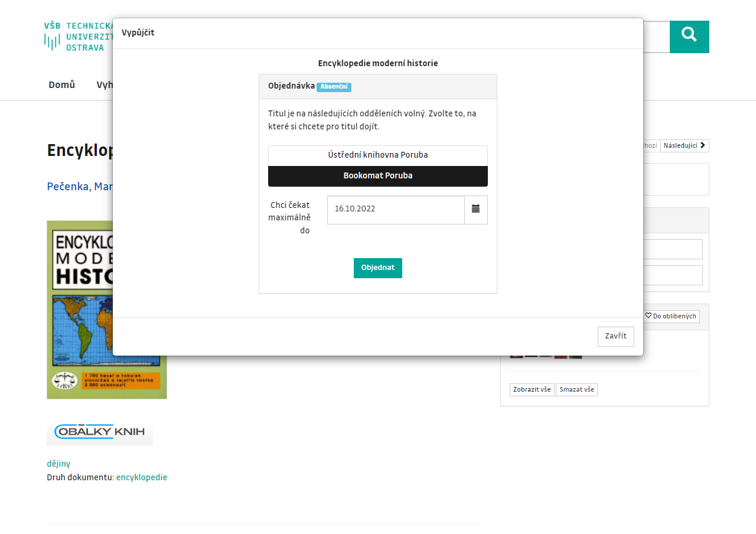Image resolution: width=756 pixels, height=534 pixels.
Task: Open the dějiny subject link
Action: (58, 464)
